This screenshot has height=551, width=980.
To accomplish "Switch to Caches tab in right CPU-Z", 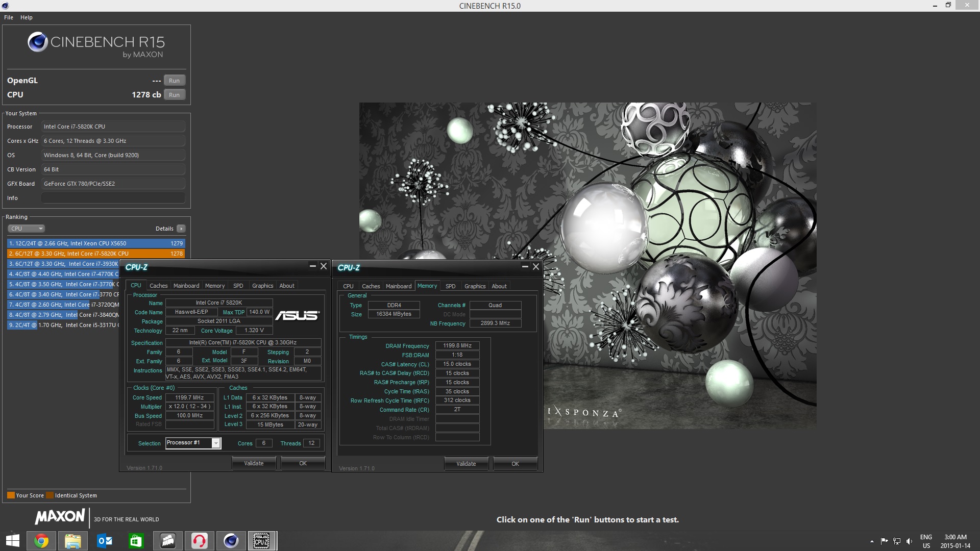I will point(371,286).
